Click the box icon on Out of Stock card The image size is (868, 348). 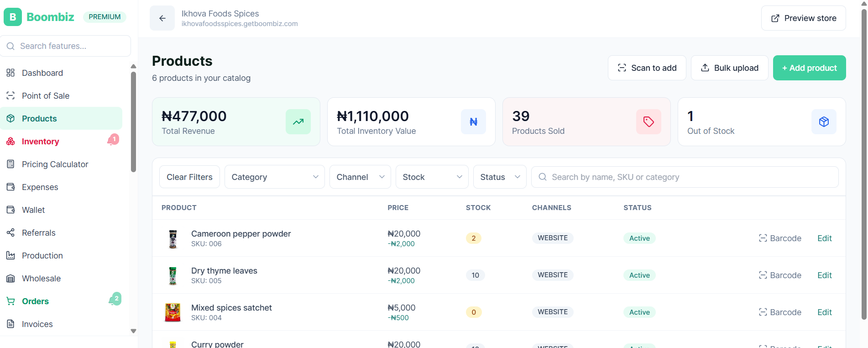click(x=824, y=122)
